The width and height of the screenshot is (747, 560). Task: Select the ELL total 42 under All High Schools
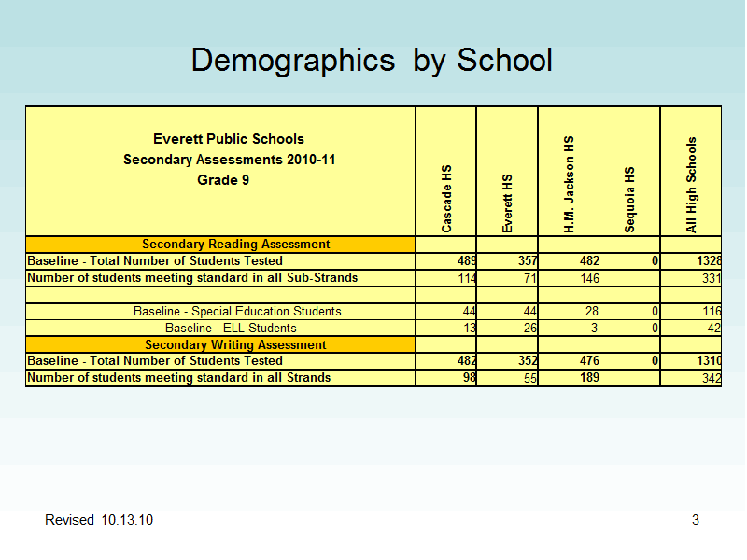(714, 329)
